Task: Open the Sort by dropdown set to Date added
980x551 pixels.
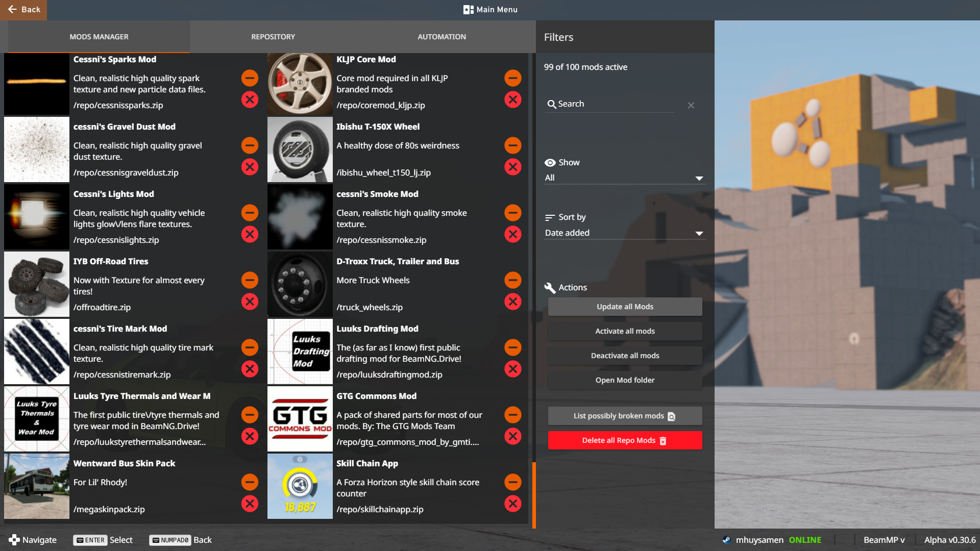Action: (625, 233)
